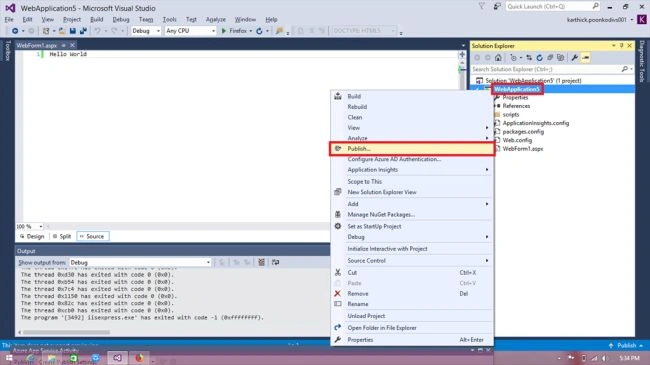This screenshot has height=365, width=650.
Task: Click the Output panel horizontal scrollbar
Action: tap(66, 332)
